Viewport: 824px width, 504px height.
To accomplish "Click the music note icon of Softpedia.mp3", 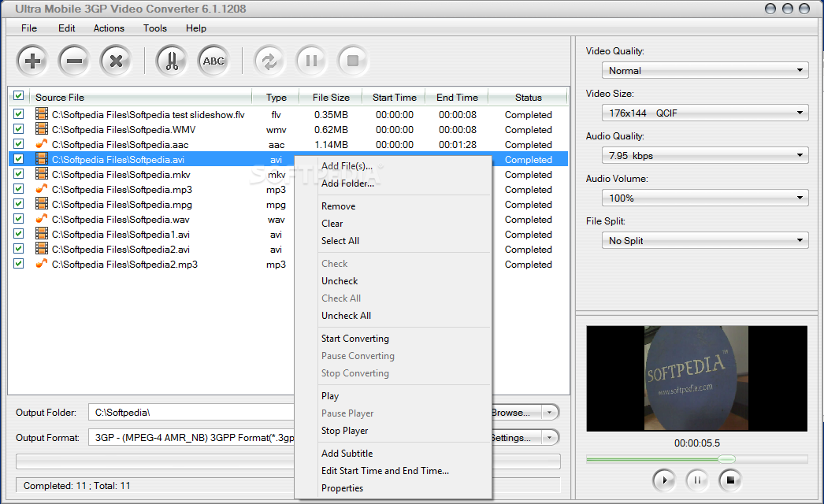I will click(42, 189).
